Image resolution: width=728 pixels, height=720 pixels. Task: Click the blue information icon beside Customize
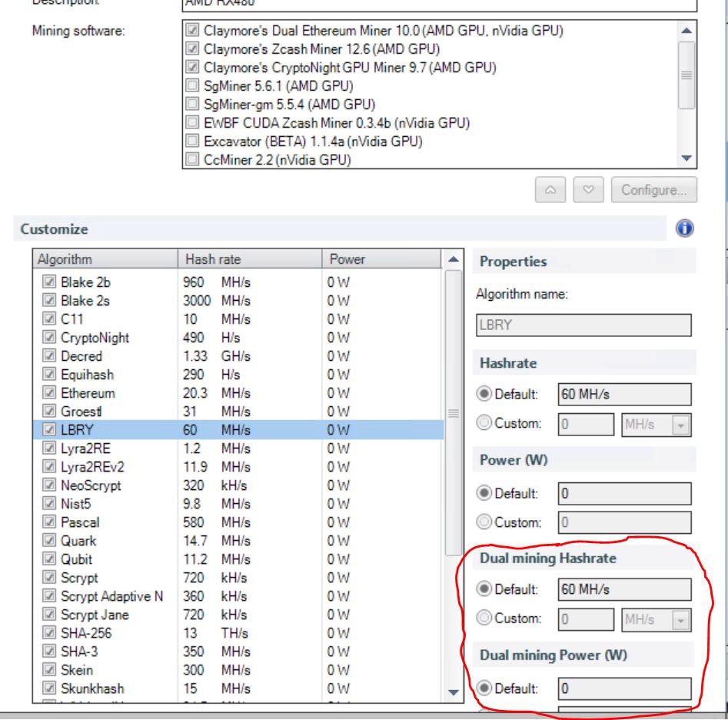pyautogui.click(x=684, y=228)
